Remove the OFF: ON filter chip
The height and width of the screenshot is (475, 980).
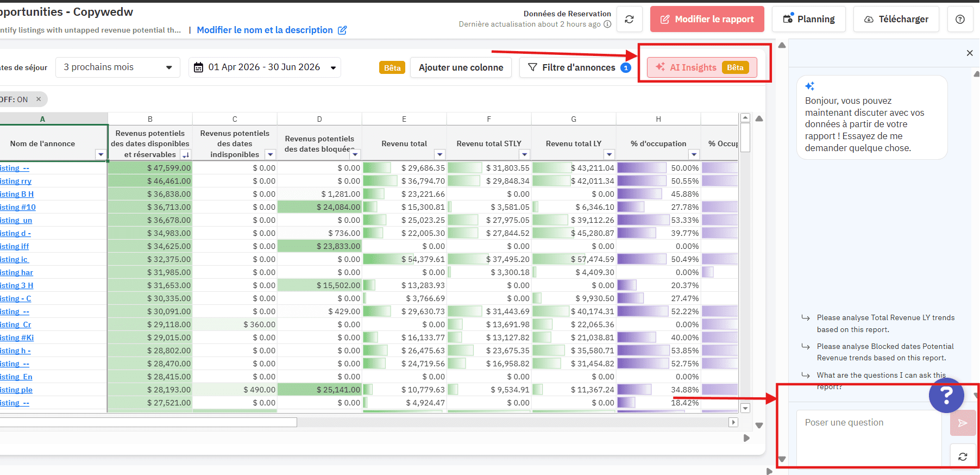coord(39,99)
